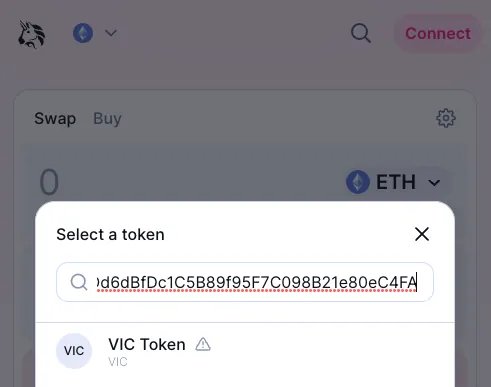The image size is (491, 387).
Task: Open search with the header magnifier icon
Action: click(361, 33)
